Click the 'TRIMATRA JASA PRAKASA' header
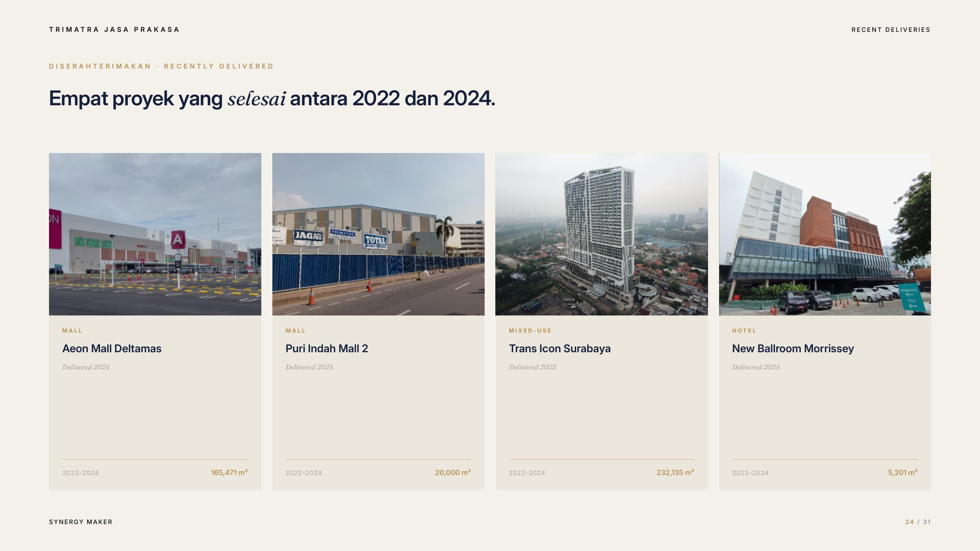The height and width of the screenshot is (551, 980). click(x=114, y=29)
